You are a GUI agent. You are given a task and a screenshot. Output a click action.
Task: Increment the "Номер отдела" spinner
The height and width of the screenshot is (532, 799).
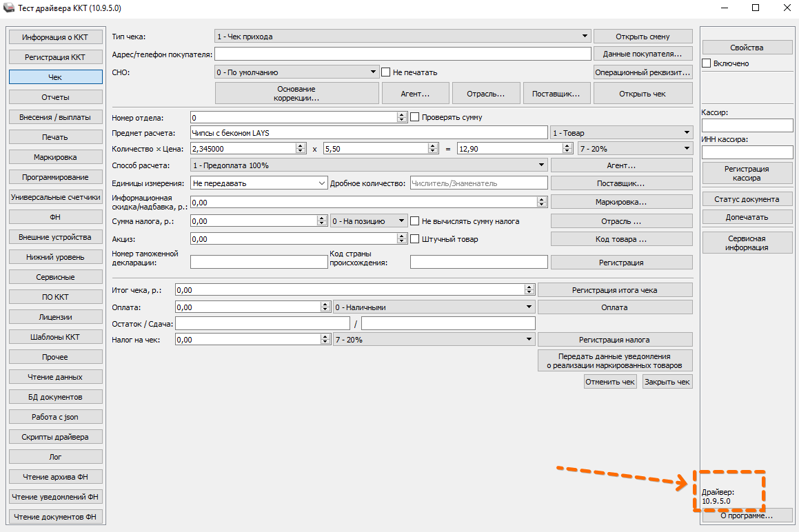[402, 114]
